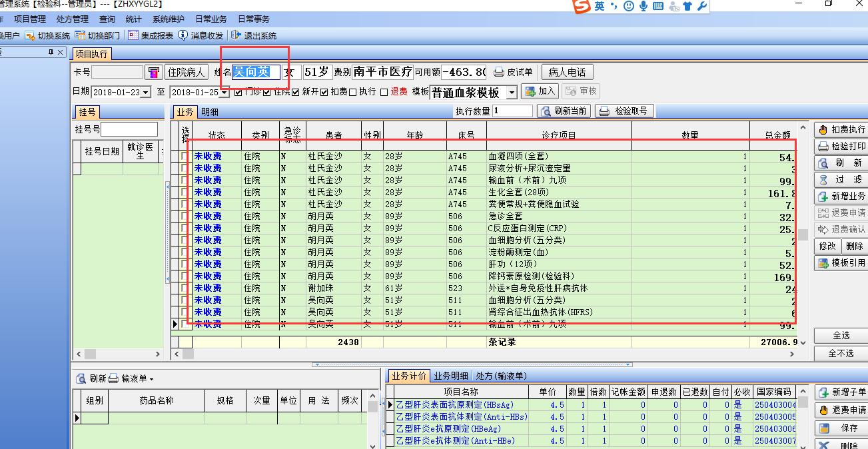Click the 刷新 icon in infusion panel
This screenshot has height=449, width=868.
click(81, 378)
